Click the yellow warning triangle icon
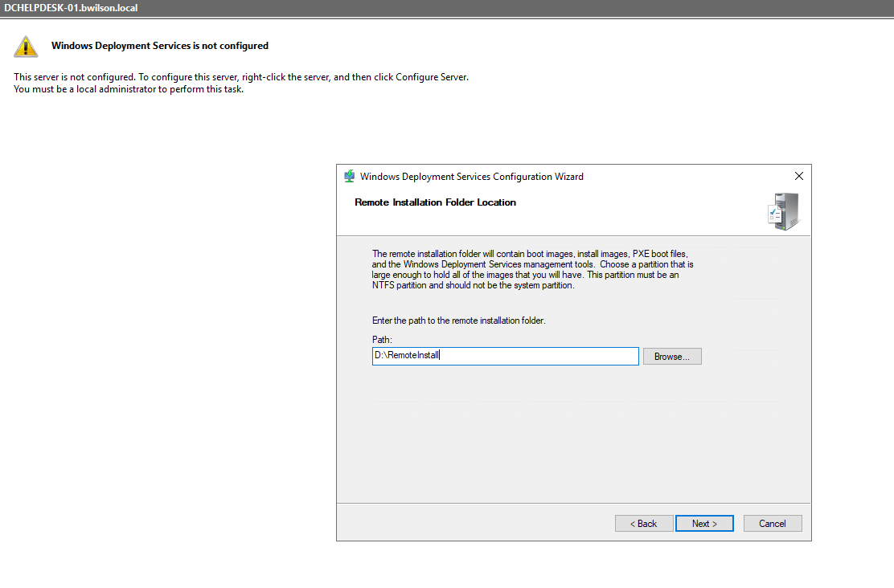 tap(25, 46)
